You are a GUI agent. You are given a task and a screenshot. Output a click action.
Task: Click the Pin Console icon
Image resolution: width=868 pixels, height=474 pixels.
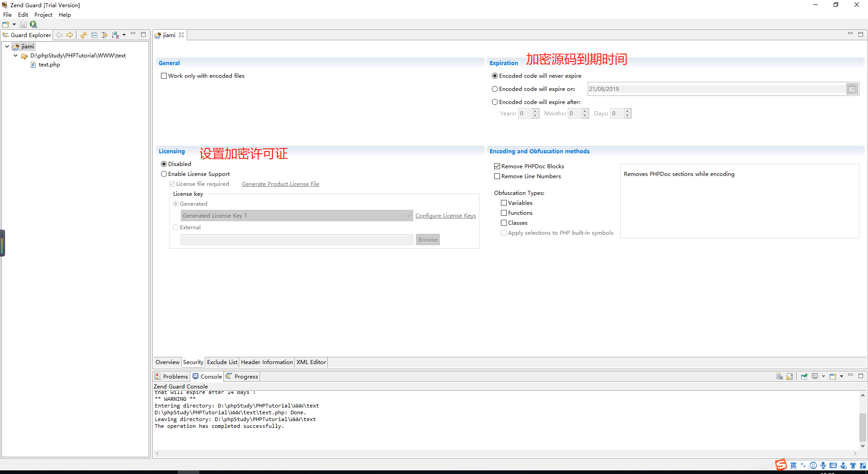(804, 376)
